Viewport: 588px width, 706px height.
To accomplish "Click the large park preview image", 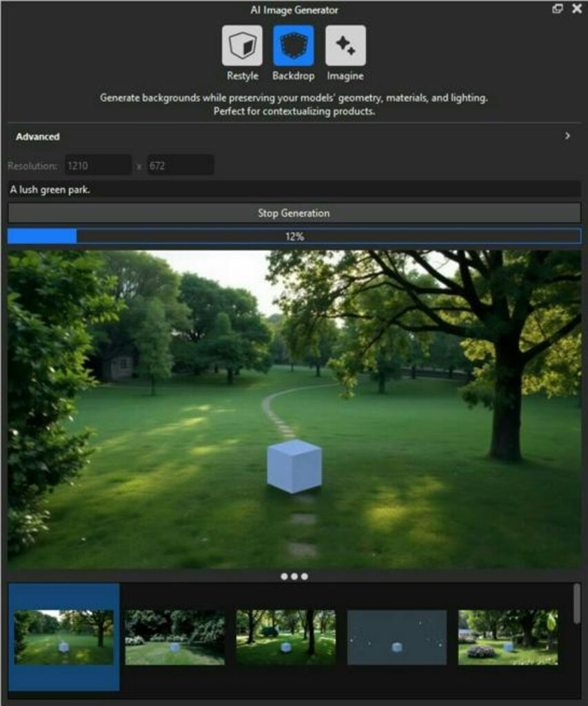I will [x=294, y=410].
